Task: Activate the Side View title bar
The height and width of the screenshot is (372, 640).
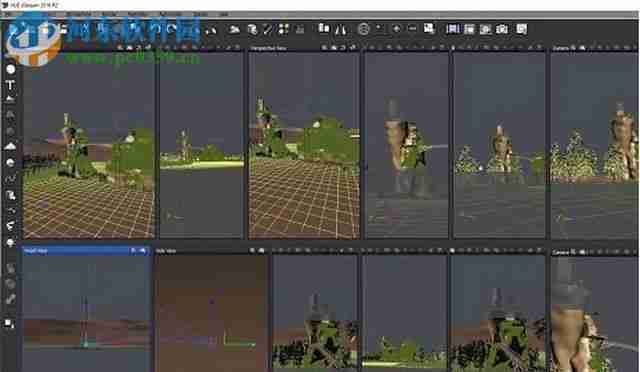Action: pos(211,250)
